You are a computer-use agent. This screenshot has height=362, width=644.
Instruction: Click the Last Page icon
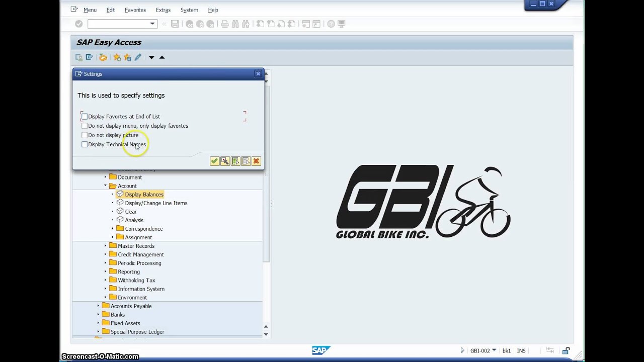pos(292,24)
